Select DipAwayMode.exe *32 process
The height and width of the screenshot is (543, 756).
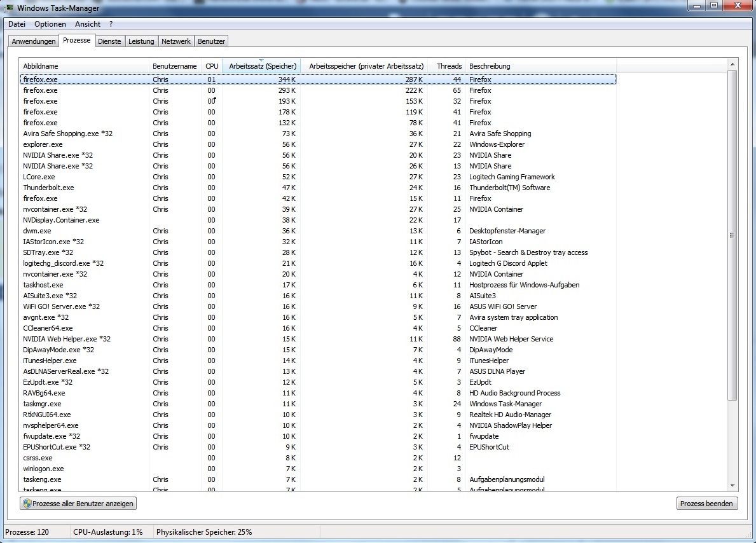tap(318, 350)
